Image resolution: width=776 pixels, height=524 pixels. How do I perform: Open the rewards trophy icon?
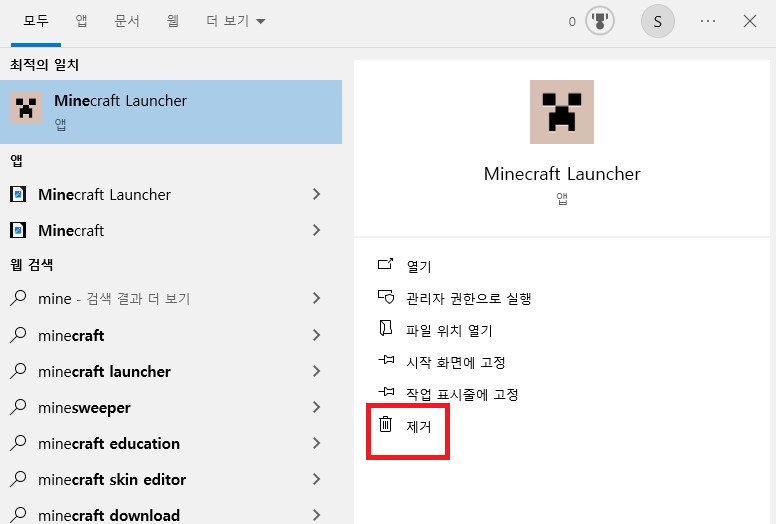[600, 21]
